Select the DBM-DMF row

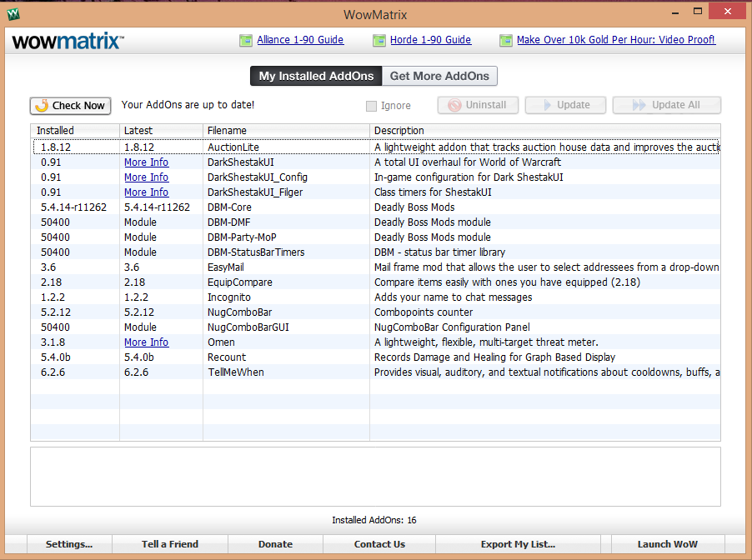click(x=375, y=222)
